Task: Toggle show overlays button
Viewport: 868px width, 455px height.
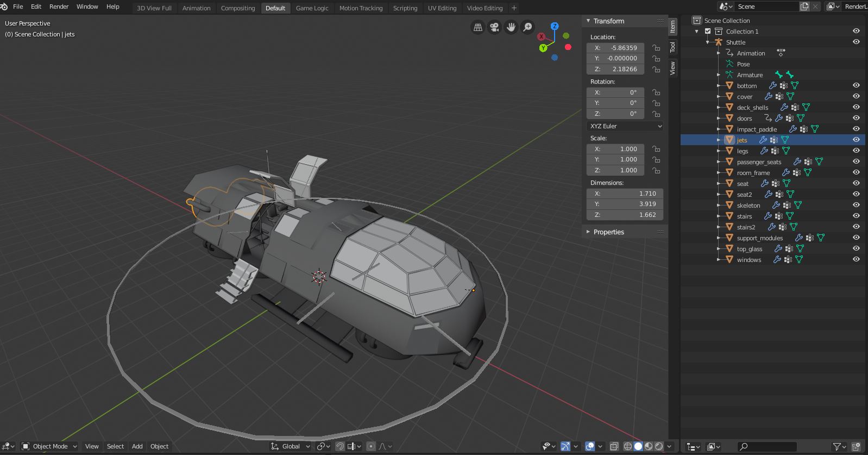Action: pos(590,446)
